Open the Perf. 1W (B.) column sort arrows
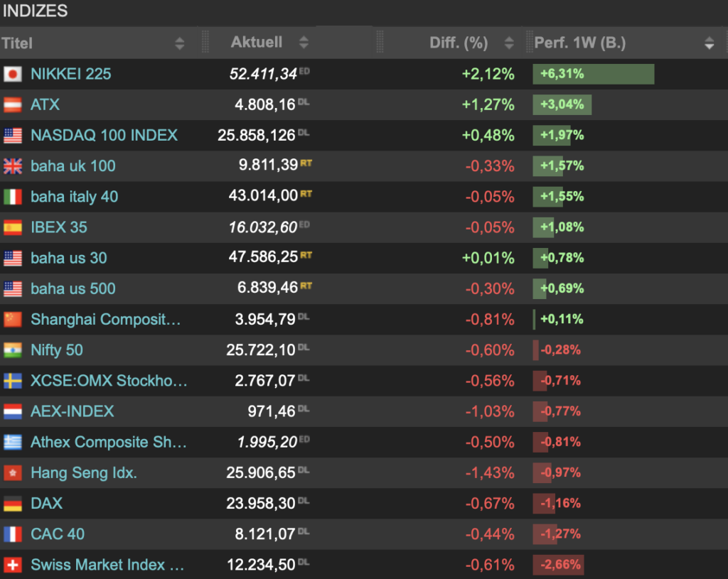The height and width of the screenshot is (579, 728). coord(709,43)
